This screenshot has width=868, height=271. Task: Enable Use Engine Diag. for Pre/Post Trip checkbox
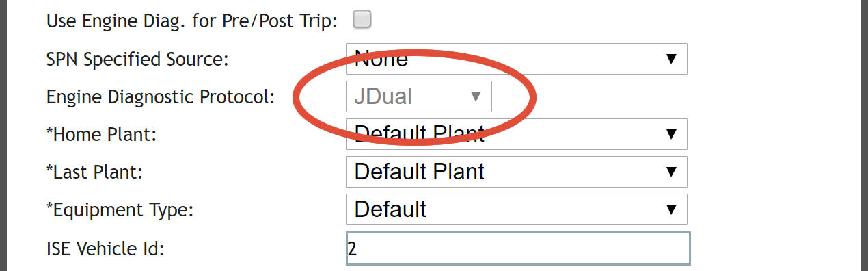pos(362,20)
